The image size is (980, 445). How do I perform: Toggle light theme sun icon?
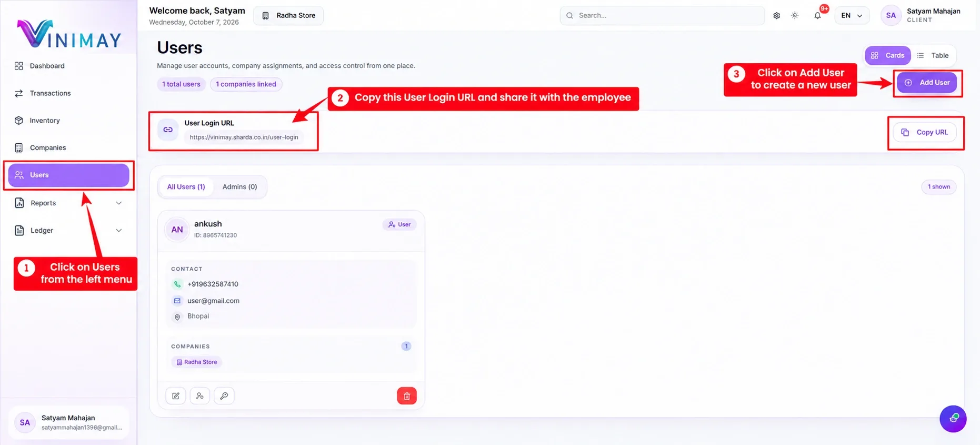[795, 15]
